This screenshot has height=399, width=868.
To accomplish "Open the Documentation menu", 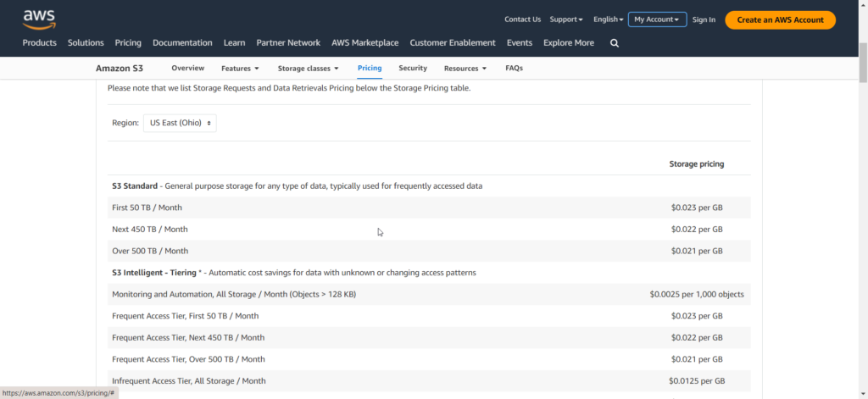I will coord(182,42).
